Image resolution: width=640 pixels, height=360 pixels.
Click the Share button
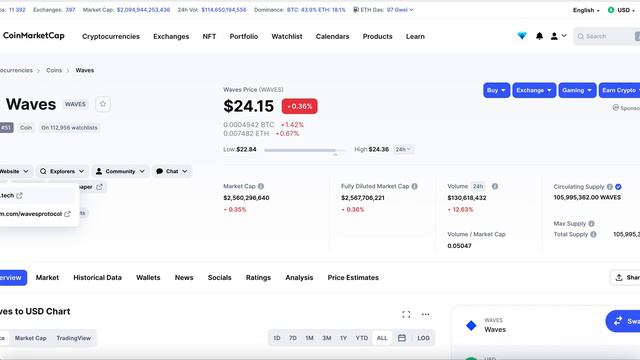(x=625, y=278)
